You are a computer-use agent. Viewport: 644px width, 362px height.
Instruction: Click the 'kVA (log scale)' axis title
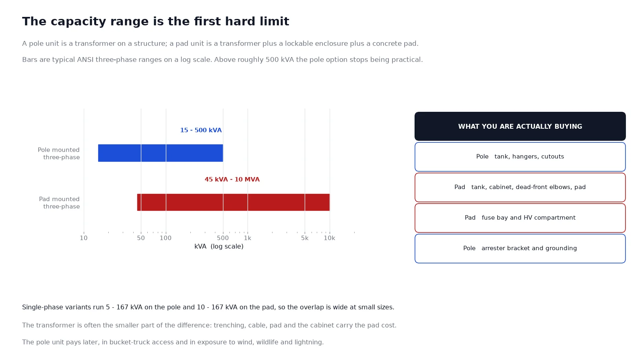pyautogui.click(x=219, y=247)
